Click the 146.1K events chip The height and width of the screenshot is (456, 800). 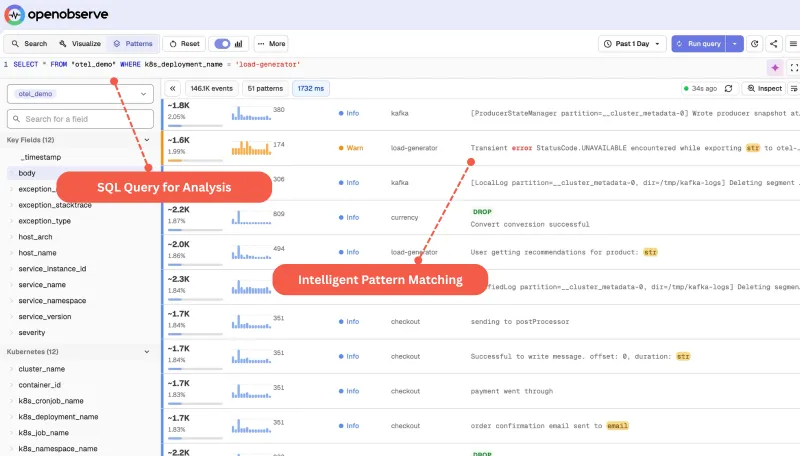211,89
